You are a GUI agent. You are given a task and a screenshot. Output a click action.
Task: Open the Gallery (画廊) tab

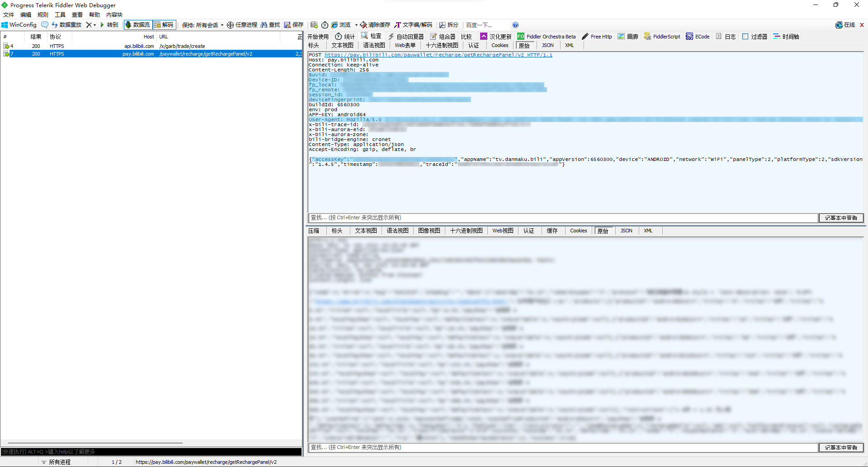pyautogui.click(x=628, y=37)
